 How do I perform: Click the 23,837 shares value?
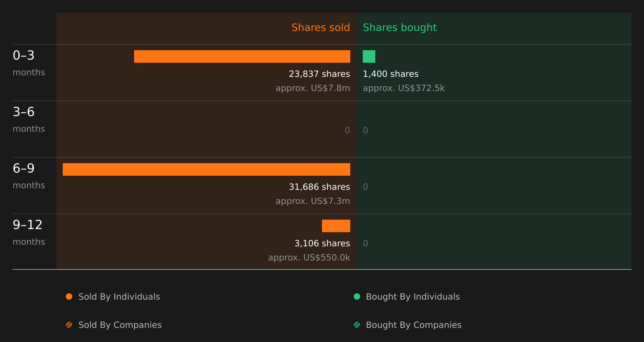tap(319, 74)
